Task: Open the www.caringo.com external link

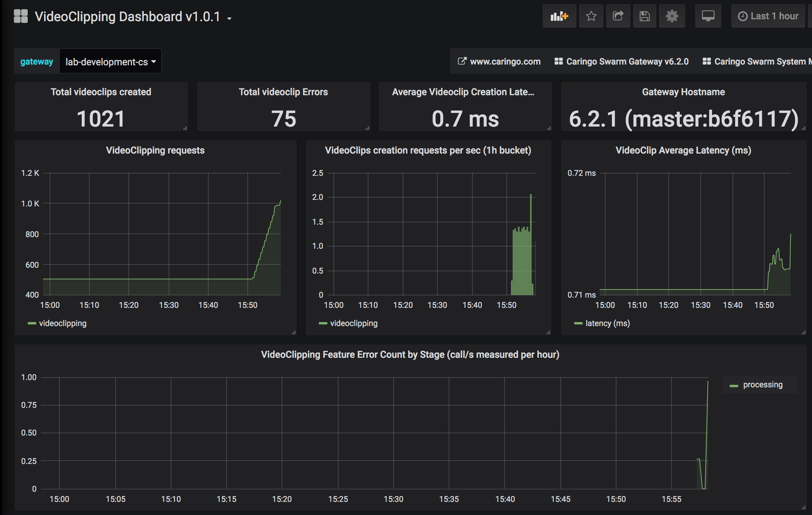Action: 499,62
